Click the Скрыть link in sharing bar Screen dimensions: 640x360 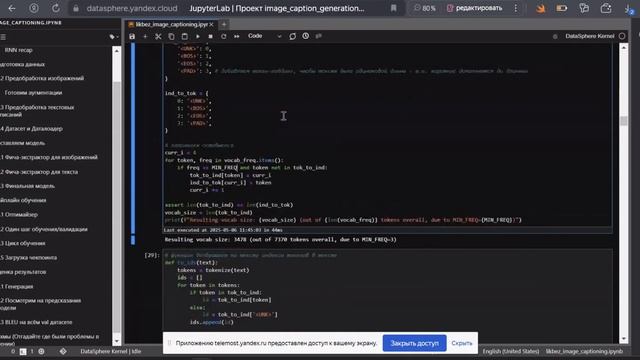[x=462, y=343]
